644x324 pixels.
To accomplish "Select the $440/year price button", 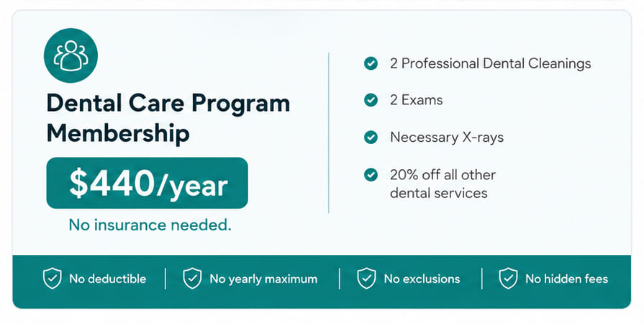I will [147, 183].
